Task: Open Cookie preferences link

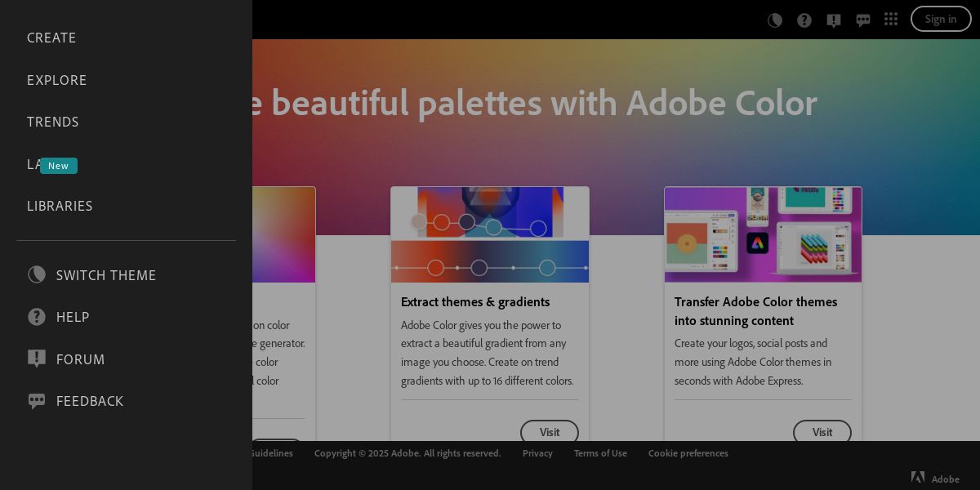Action: click(x=688, y=453)
